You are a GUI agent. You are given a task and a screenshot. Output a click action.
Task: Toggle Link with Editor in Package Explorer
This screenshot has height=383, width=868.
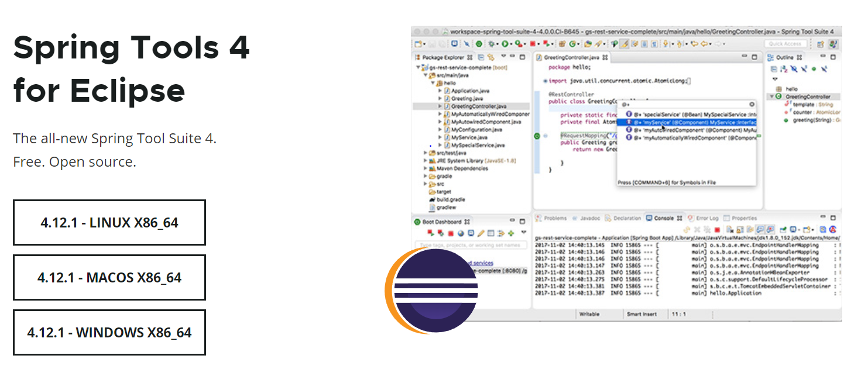tap(490, 57)
